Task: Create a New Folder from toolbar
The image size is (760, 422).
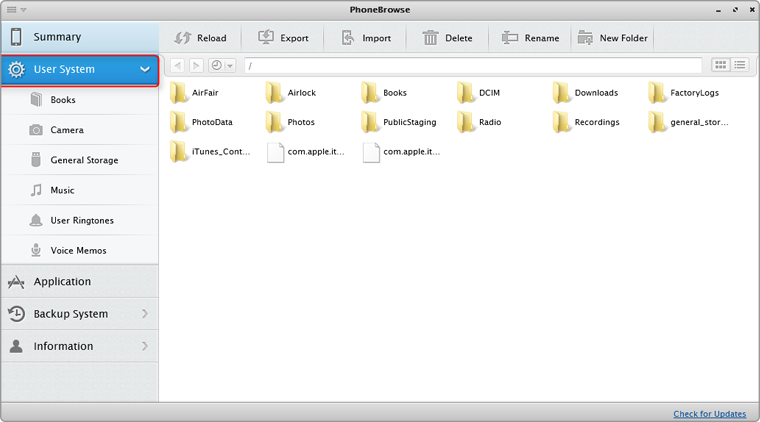Action: [x=613, y=38]
